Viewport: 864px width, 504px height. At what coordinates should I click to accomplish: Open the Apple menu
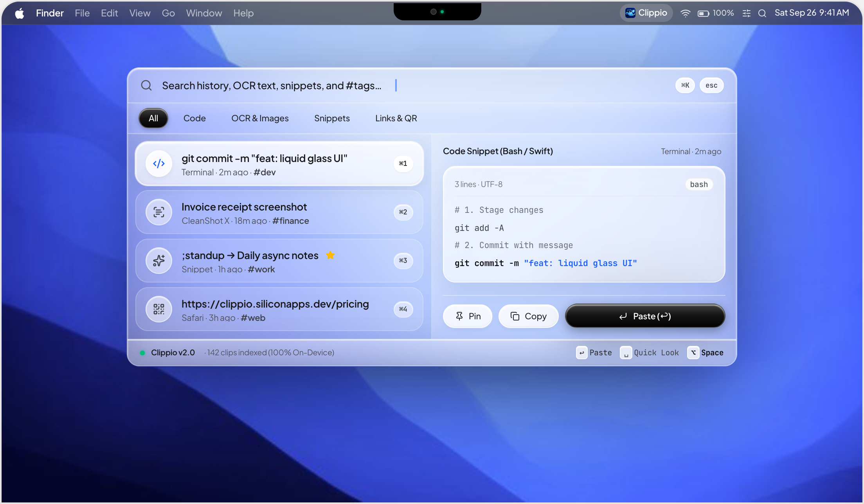pos(20,13)
